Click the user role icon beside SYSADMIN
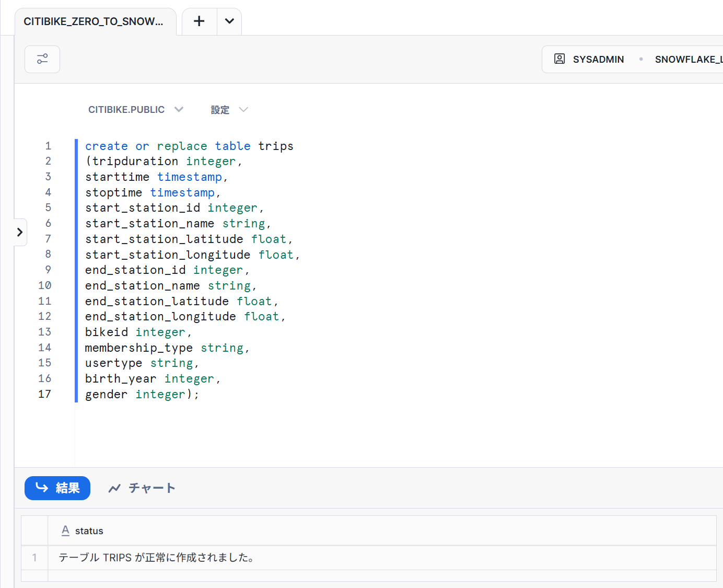 tap(559, 59)
